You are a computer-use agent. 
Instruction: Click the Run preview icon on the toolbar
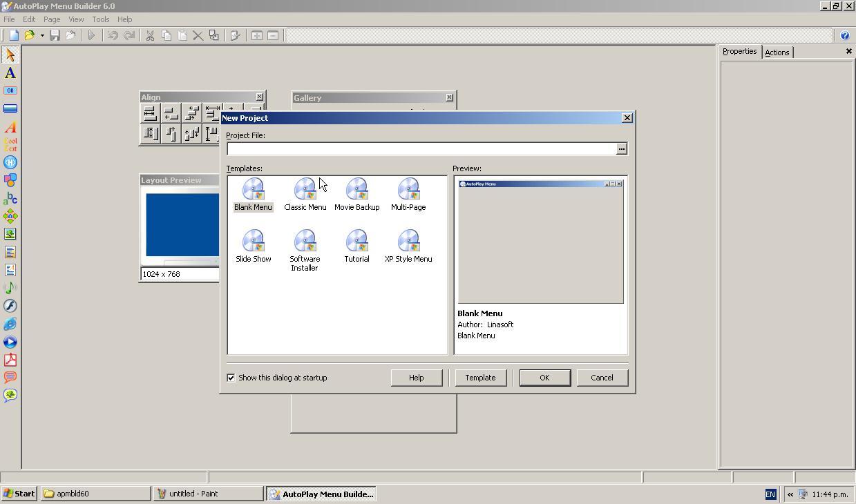92,35
